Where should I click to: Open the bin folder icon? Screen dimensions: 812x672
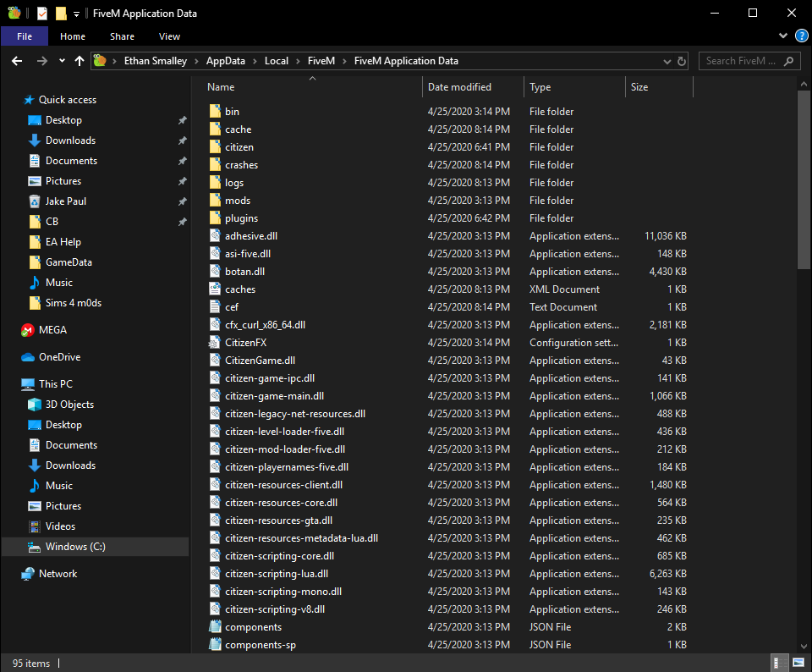coord(215,112)
